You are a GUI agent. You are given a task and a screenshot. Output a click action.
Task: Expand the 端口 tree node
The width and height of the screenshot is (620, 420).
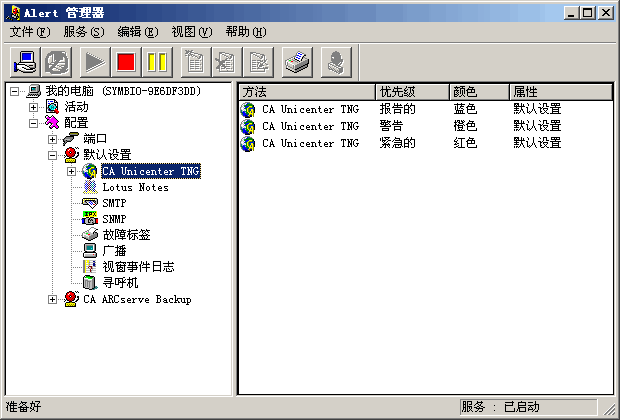tap(52, 139)
